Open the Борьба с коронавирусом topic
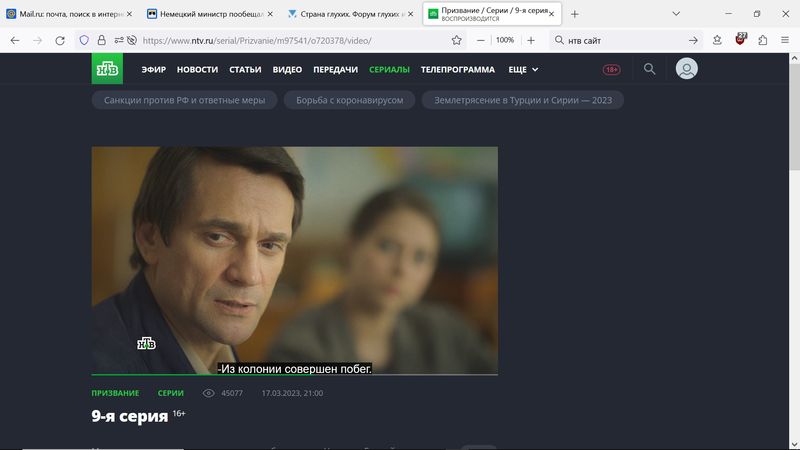 pos(349,100)
